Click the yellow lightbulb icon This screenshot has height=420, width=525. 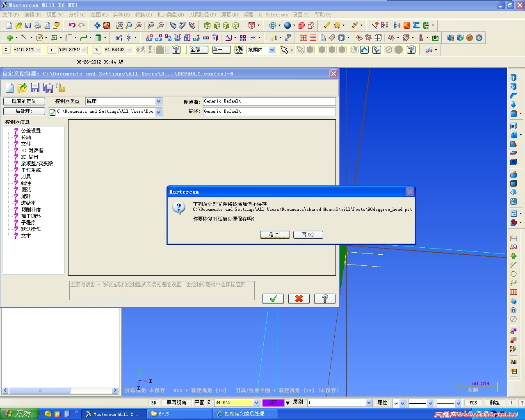(x=273, y=38)
